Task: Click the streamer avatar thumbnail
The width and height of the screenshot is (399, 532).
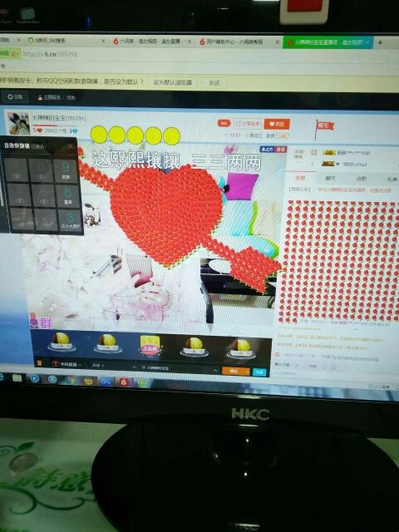Action: 18,124
